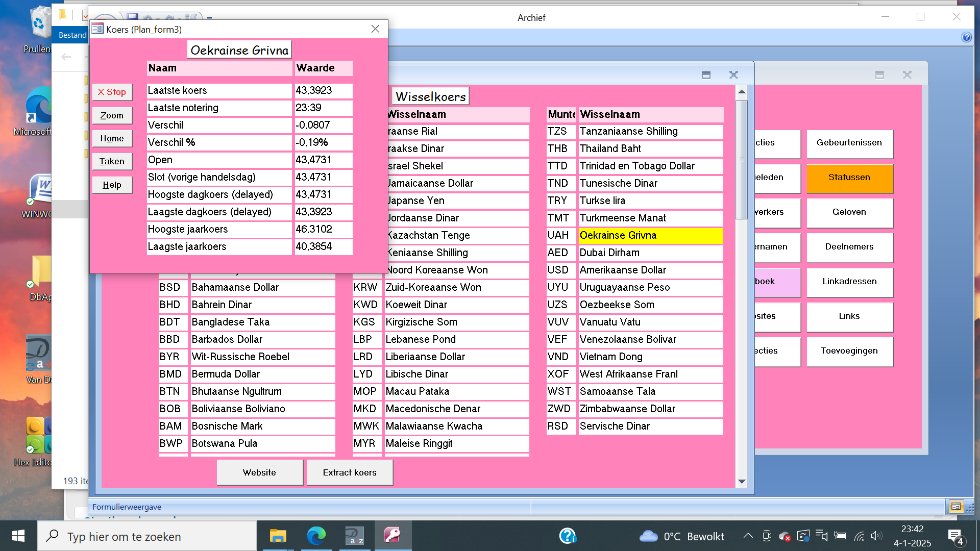This screenshot has height=551, width=980.
Task: Click the volume speaker icon
Action: pos(876,536)
